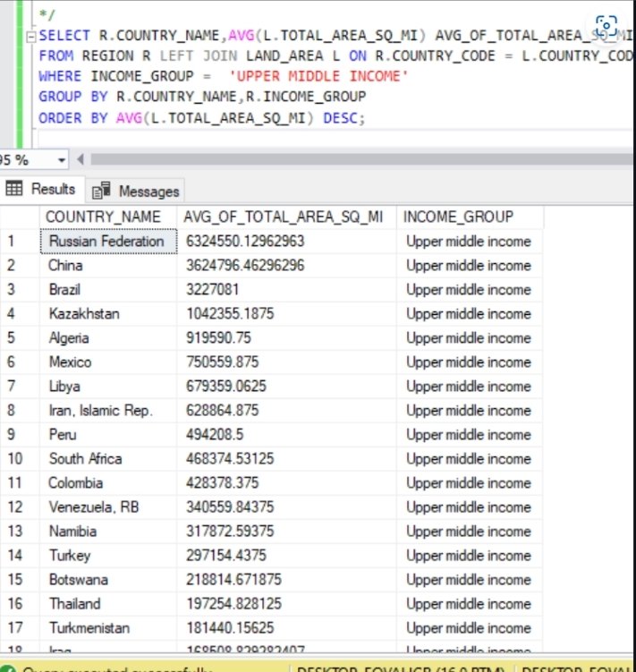Select the Namibia cell

coord(108,532)
